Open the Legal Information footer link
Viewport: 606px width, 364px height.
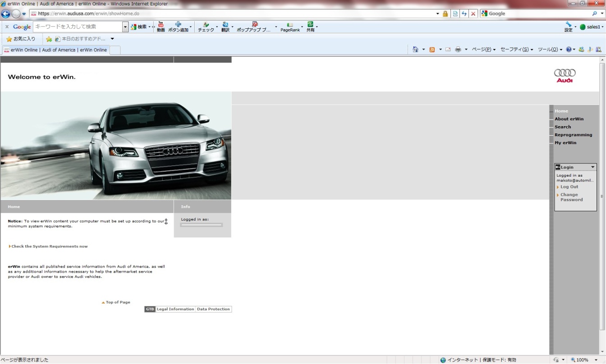(x=175, y=309)
